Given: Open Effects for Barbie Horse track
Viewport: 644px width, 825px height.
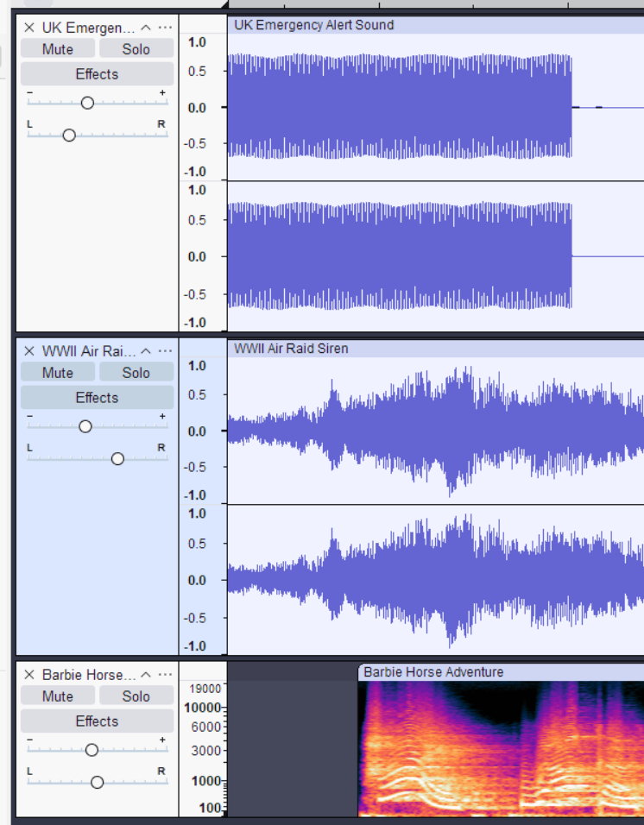Looking at the screenshot, I should click(97, 721).
